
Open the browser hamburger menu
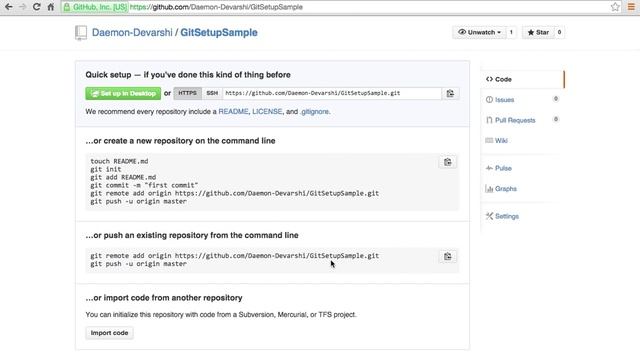631,7
